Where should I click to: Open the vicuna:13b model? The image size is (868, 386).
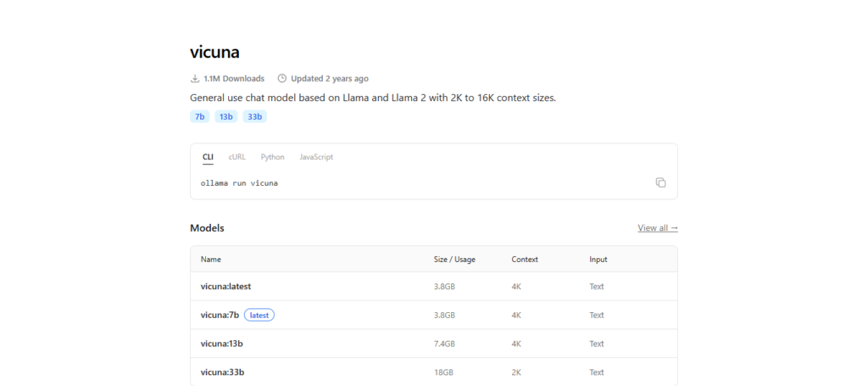[221, 344]
